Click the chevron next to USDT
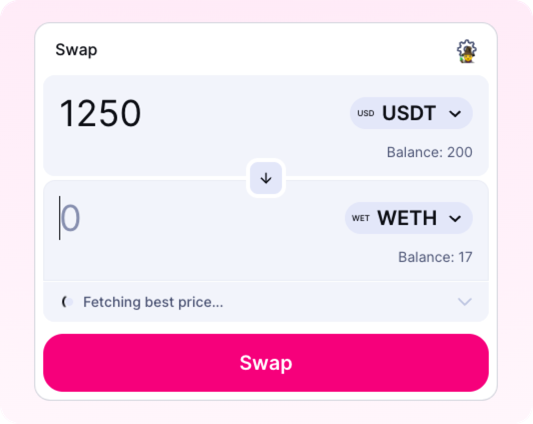Viewport: 533px width, 424px height. pos(455,114)
